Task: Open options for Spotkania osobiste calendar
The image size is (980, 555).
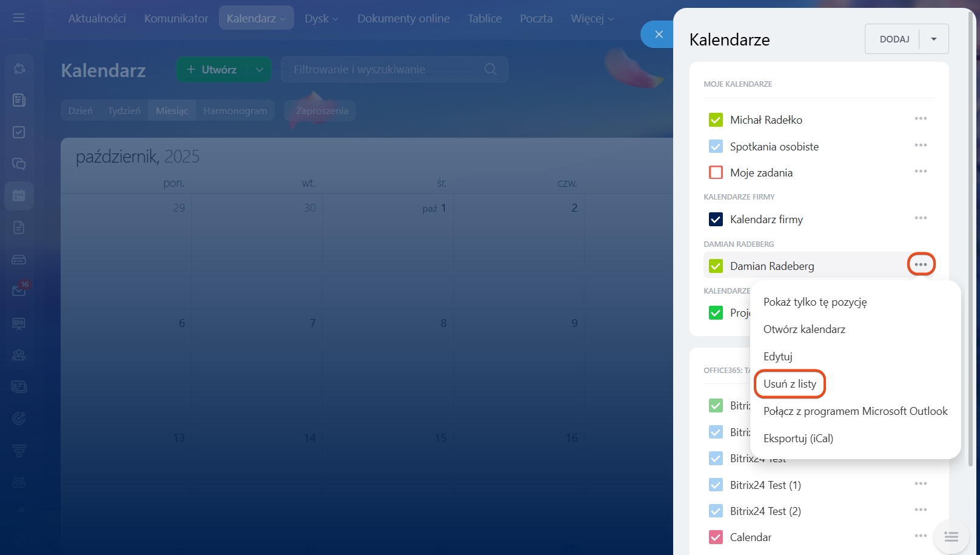Action: click(x=921, y=146)
